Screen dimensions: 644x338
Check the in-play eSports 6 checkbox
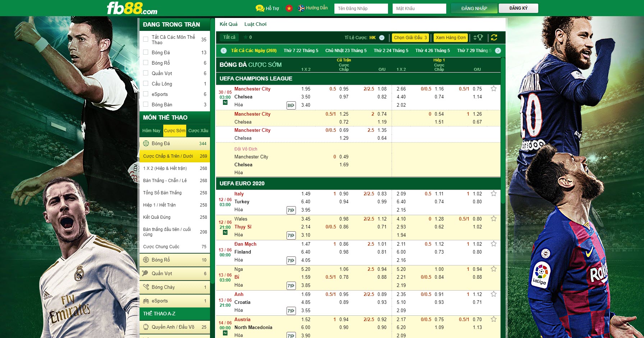point(146,94)
